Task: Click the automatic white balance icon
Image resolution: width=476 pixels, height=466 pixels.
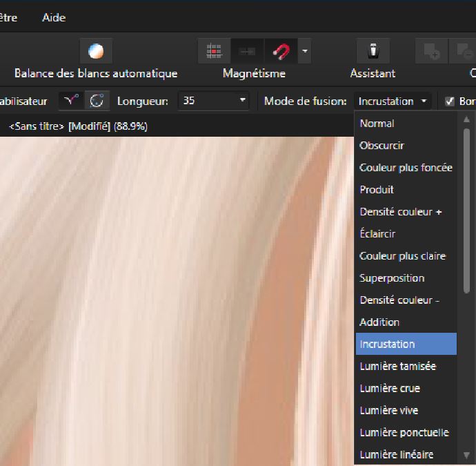Action: 96,50
